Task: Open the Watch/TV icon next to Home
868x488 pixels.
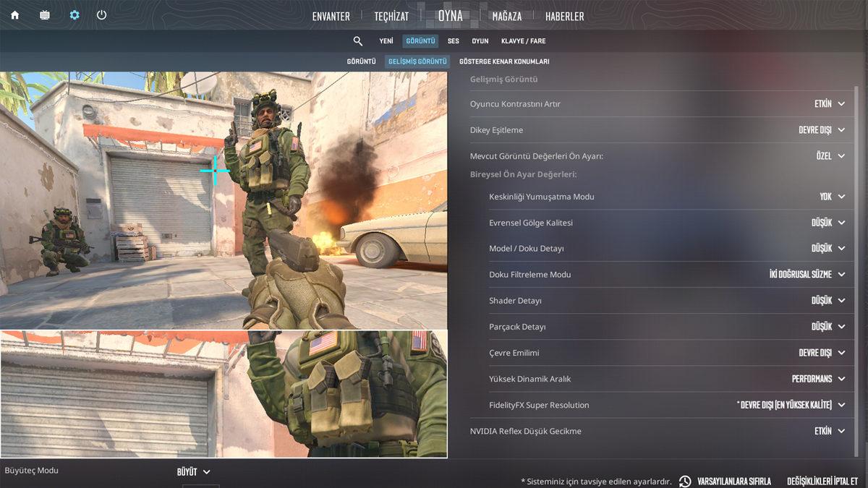Action: coord(44,14)
